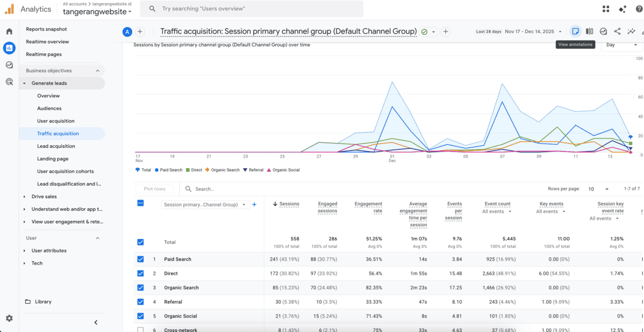
Task: Open the Compare data icon
Action: [589, 32]
